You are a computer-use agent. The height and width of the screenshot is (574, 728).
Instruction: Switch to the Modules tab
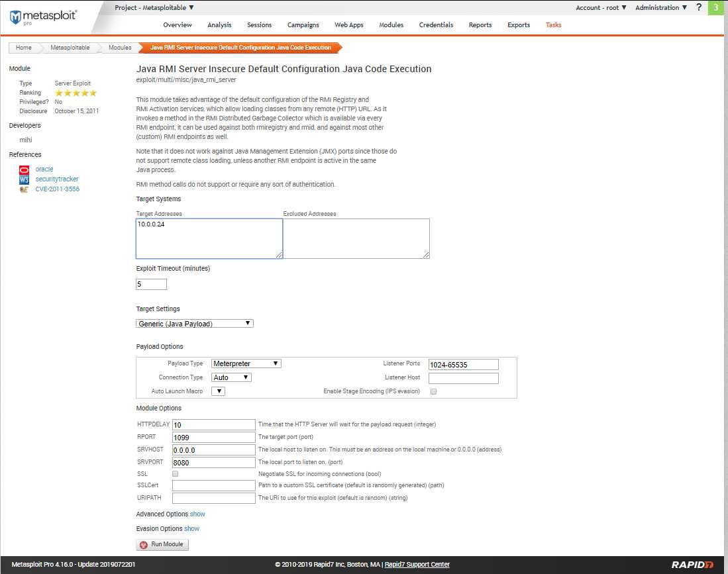tap(391, 25)
